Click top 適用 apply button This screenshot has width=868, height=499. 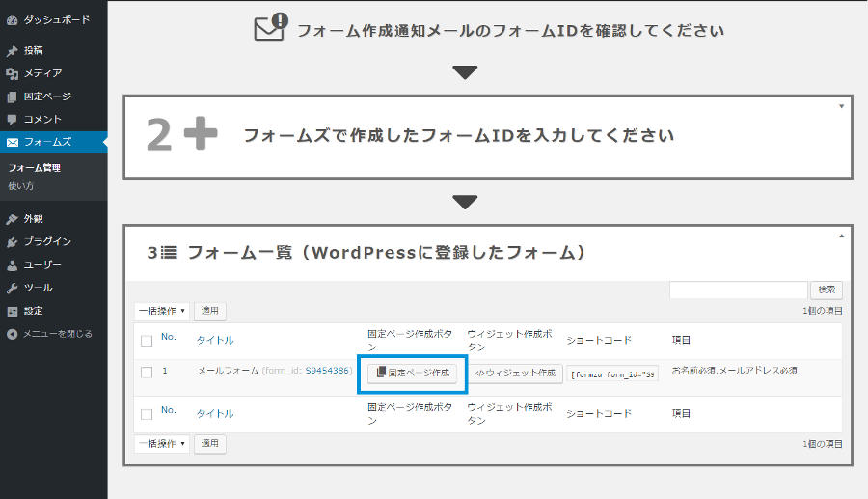210,311
